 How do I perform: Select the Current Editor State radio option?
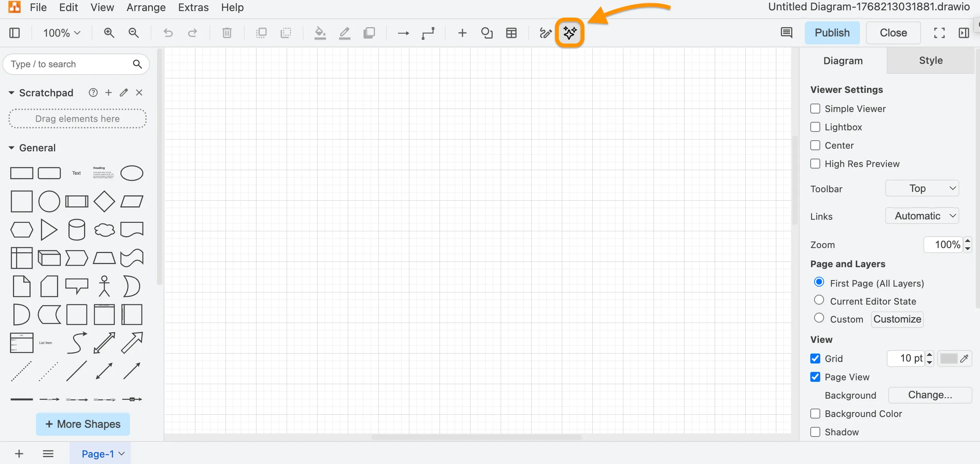click(819, 300)
